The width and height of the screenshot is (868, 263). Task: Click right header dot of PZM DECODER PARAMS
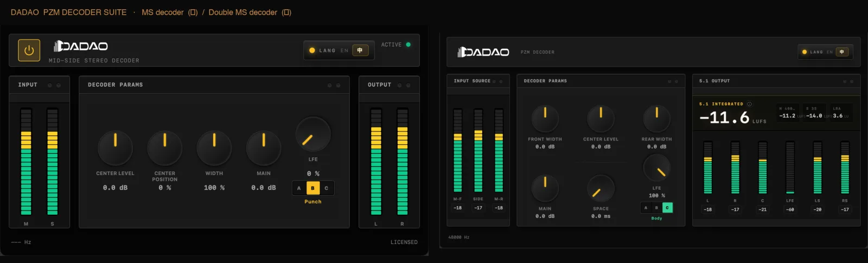pyautogui.click(x=676, y=81)
